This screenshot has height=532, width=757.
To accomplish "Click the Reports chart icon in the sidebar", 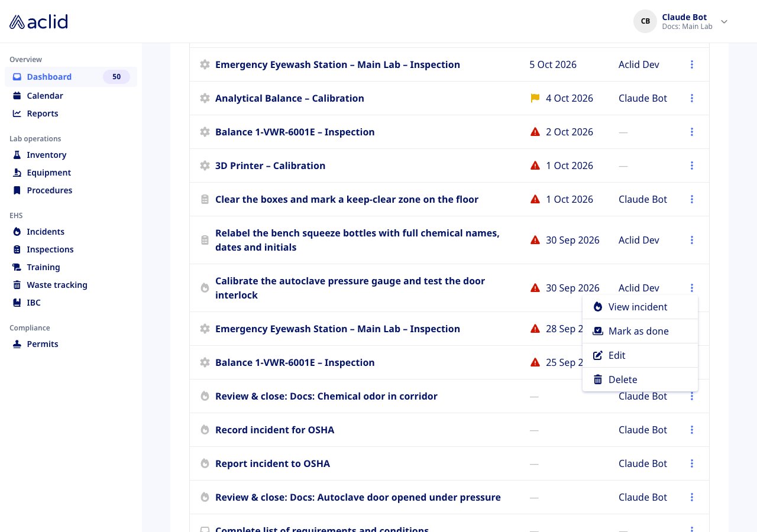I will (x=17, y=113).
